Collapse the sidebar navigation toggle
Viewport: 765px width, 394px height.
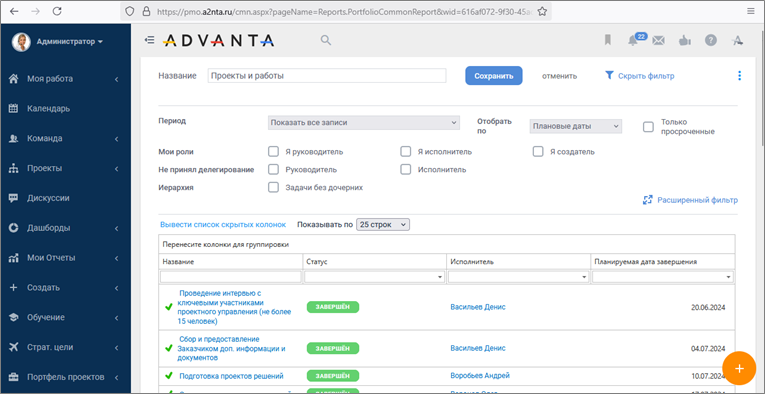click(x=149, y=40)
